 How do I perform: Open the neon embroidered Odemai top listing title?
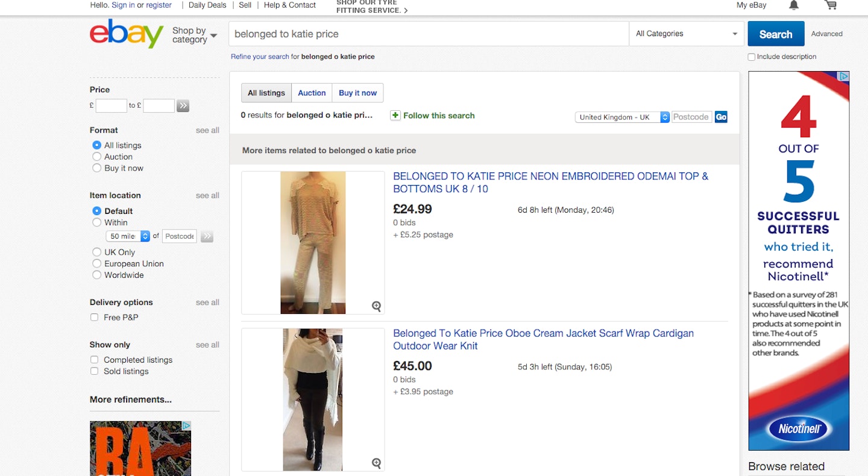[550, 183]
